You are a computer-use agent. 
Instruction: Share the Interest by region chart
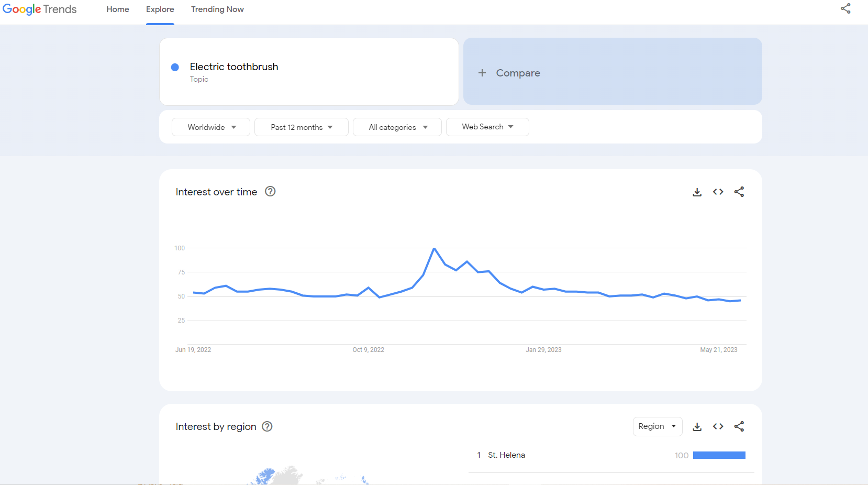(739, 426)
